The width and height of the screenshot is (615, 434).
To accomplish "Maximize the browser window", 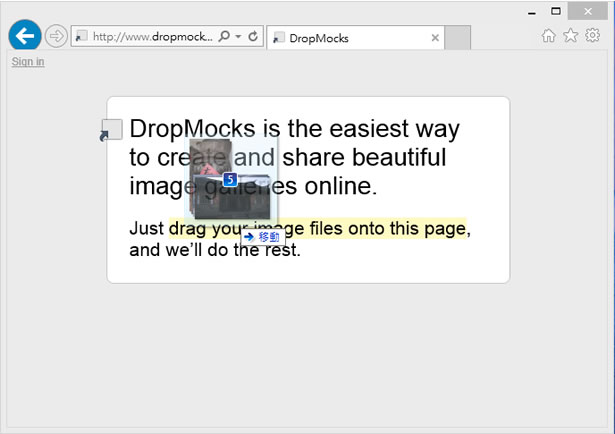I will click(556, 10).
